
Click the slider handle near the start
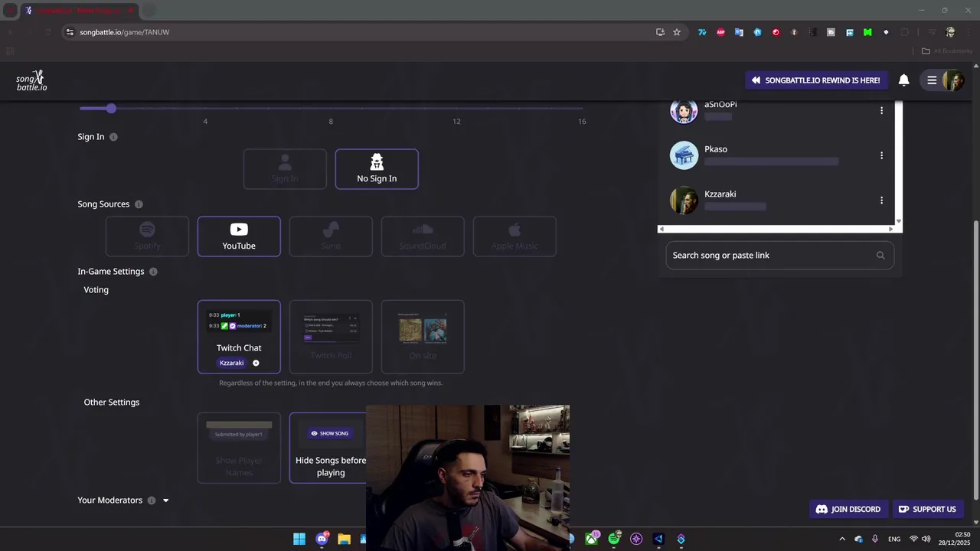[111, 109]
